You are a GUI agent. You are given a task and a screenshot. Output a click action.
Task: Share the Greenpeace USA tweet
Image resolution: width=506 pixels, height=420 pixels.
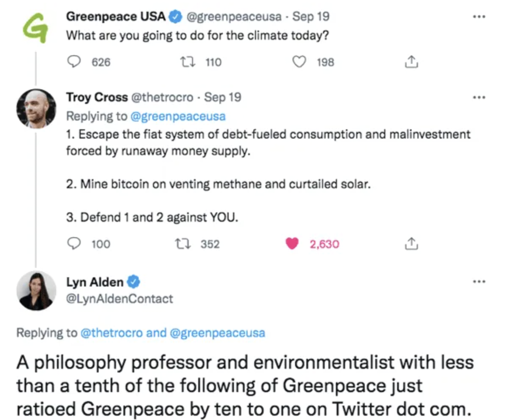pos(411,62)
